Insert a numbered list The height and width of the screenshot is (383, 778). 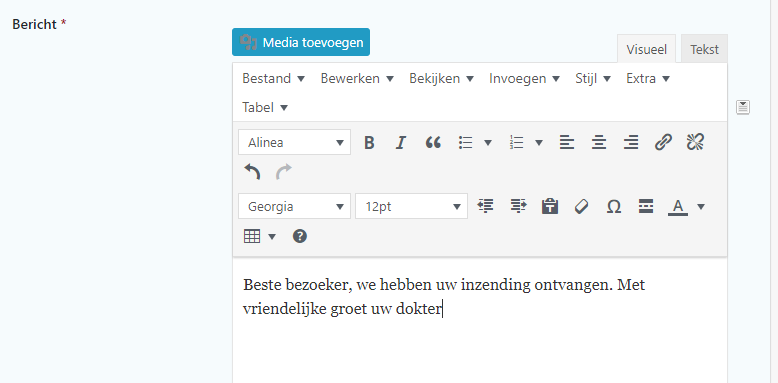pos(517,143)
